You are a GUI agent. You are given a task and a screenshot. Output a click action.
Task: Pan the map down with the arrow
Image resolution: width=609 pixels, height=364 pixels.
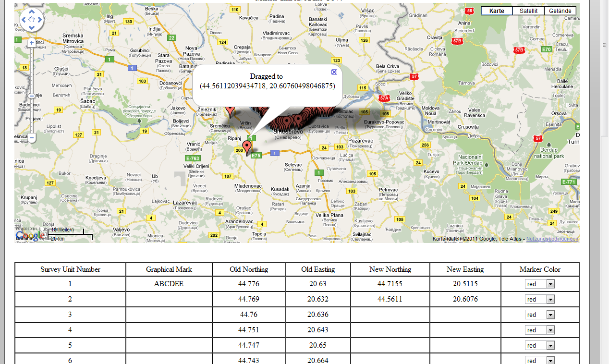(32, 28)
